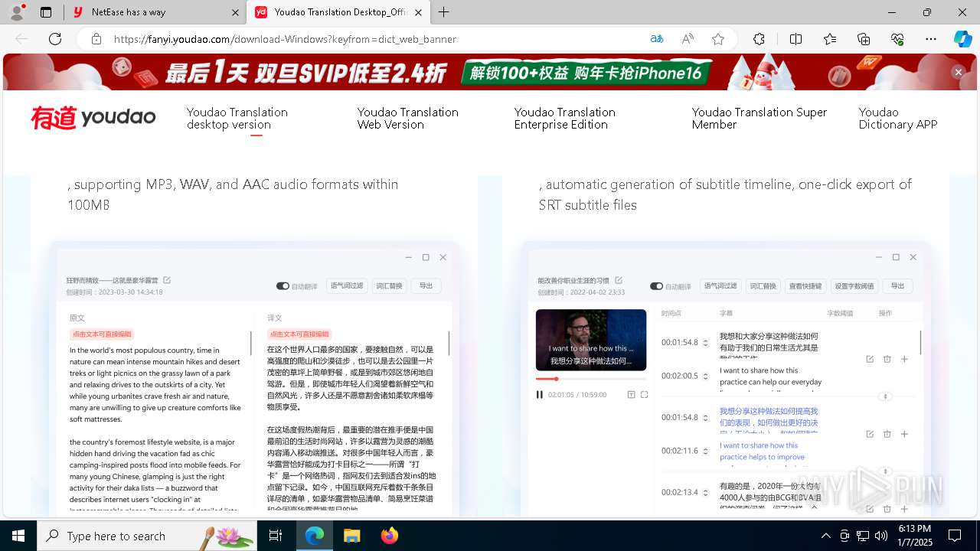
Task: Click the video layout icon beside fullscreen
Action: [631, 395]
